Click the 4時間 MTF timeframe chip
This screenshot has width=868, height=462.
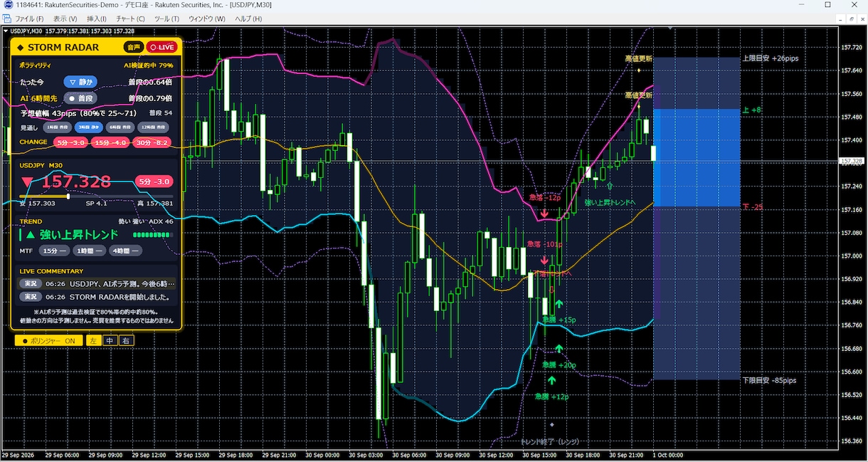coord(125,251)
